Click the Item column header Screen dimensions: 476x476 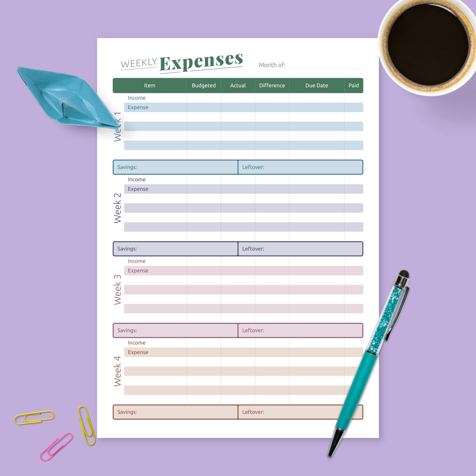click(x=150, y=85)
